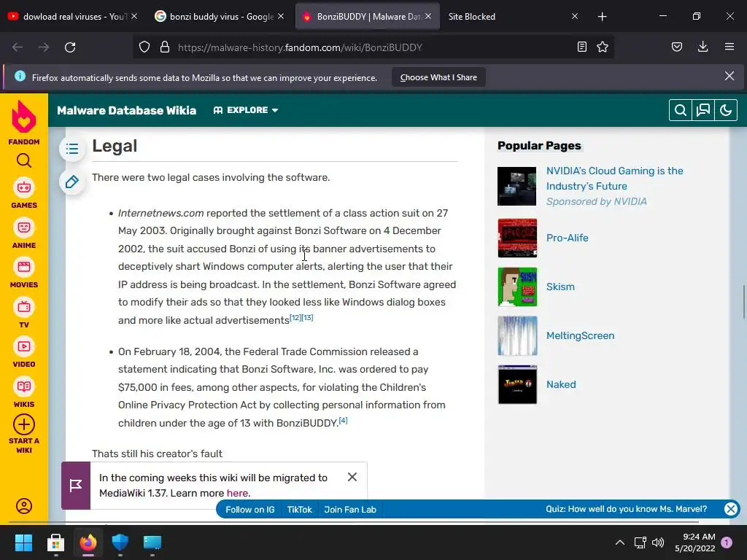
Task: Bookmark this page with star
Action: [x=603, y=47]
